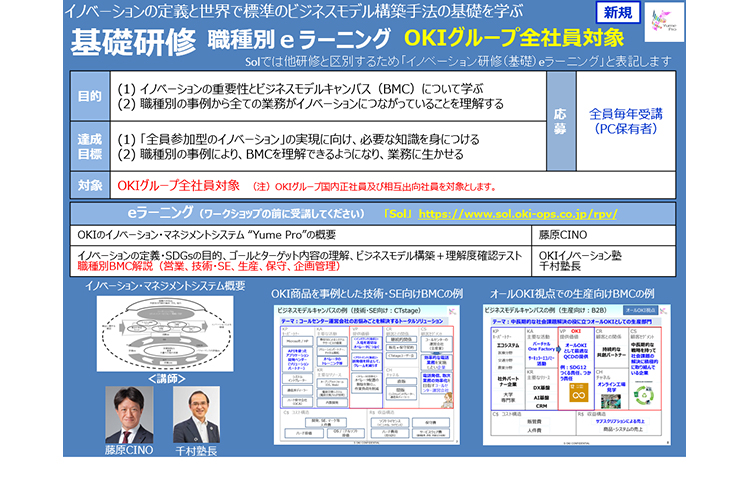Open the CTstage business model canvas thumbnail
This screenshot has height=500, width=750.
click(x=366, y=375)
